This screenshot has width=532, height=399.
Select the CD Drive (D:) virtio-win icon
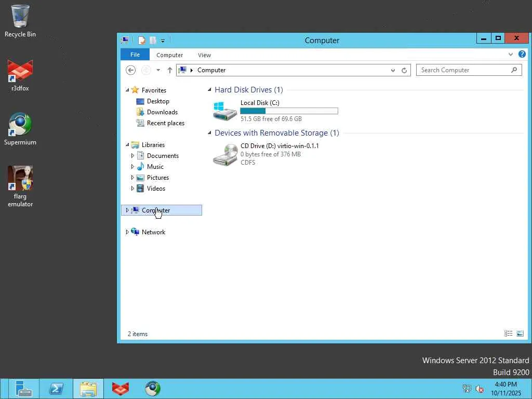pos(224,154)
